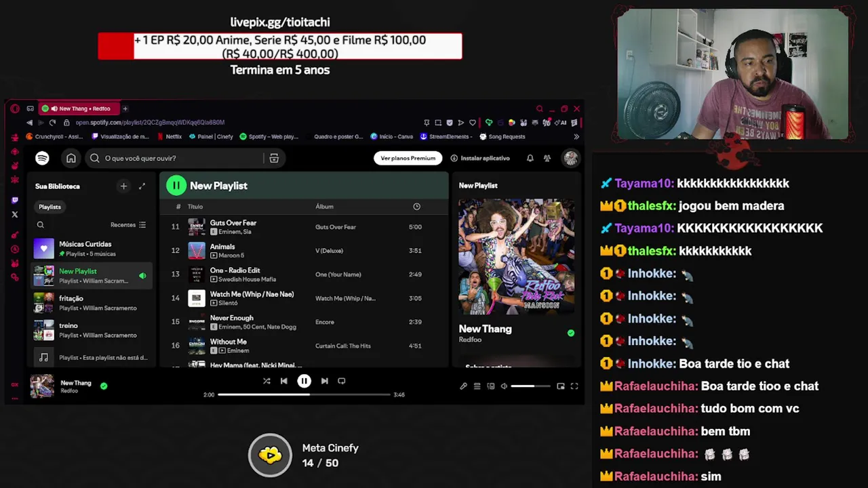Open the Spotify logo home
This screenshot has width=868, height=488.
pyautogui.click(x=42, y=158)
